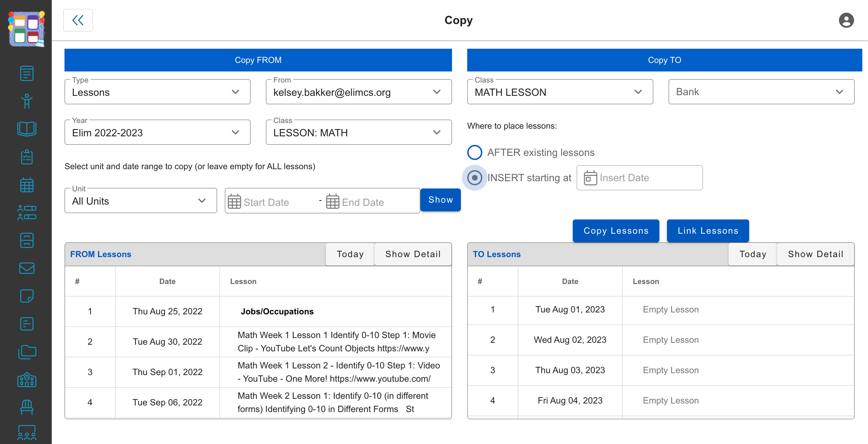Click Today in FROM Lessons header
The image size is (868, 444).
point(350,254)
